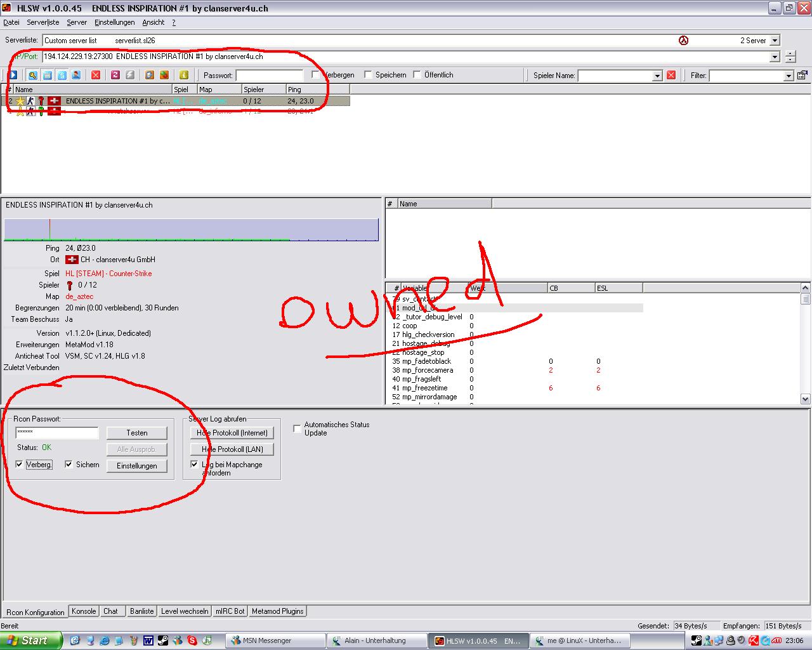The image size is (812, 650).
Task: Click Hole Protokoll (Internet) button
Action: 232,433
